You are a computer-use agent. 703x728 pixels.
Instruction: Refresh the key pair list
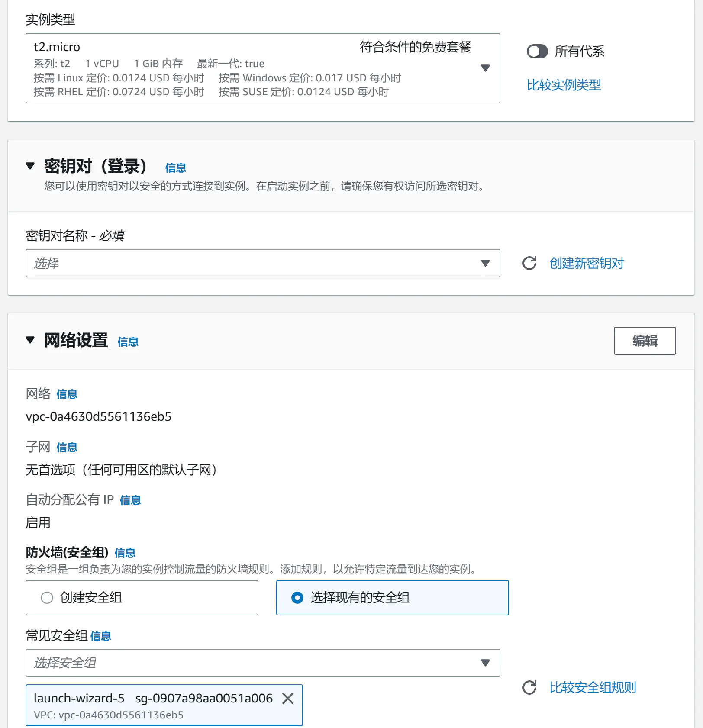coord(529,263)
